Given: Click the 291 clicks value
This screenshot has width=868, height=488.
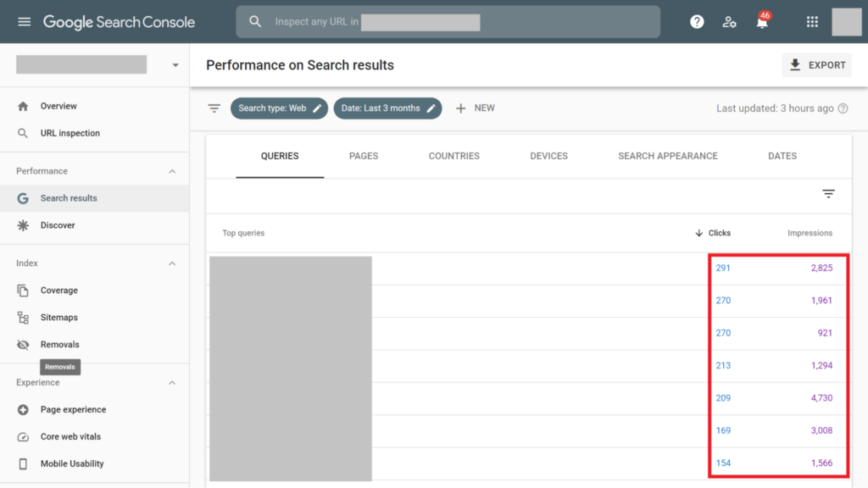Looking at the screenshot, I should [x=723, y=268].
